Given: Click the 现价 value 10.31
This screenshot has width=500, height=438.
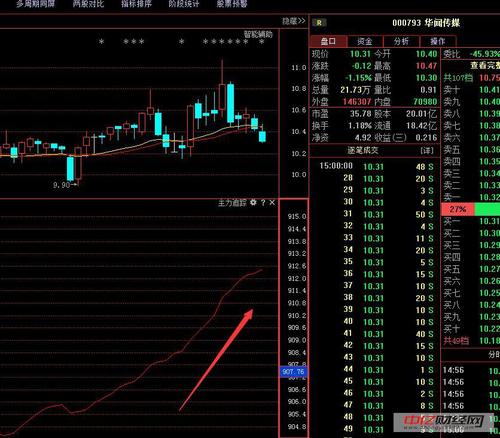Looking at the screenshot, I should [x=360, y=54].
